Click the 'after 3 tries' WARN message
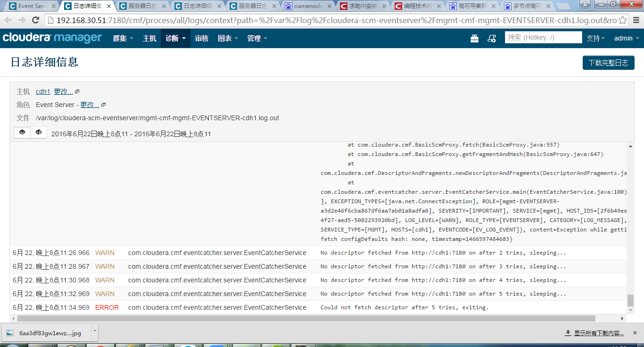The image size is (644, 347). point(443,266)
